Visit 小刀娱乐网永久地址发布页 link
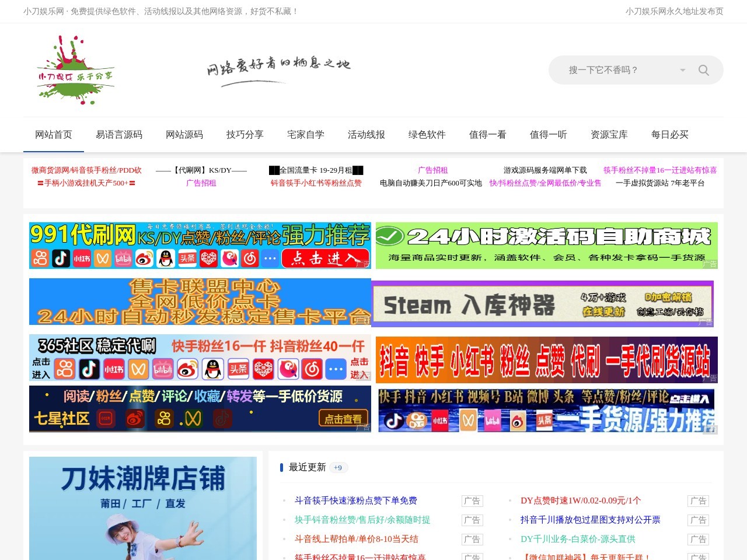The height and width of the screenshot is (560, 747). point(675,11)
